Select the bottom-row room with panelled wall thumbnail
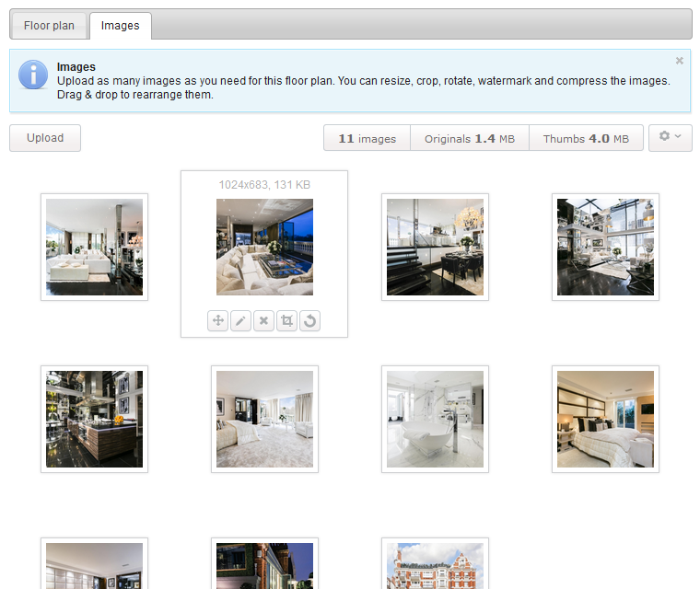 pyautogui.click(x=94, y=564)
